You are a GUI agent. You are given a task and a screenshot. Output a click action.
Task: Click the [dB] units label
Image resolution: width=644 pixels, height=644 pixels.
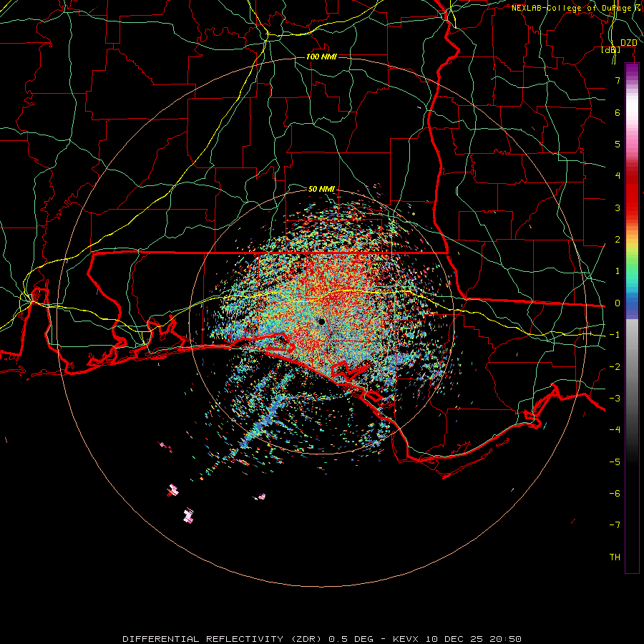point(611,49)
